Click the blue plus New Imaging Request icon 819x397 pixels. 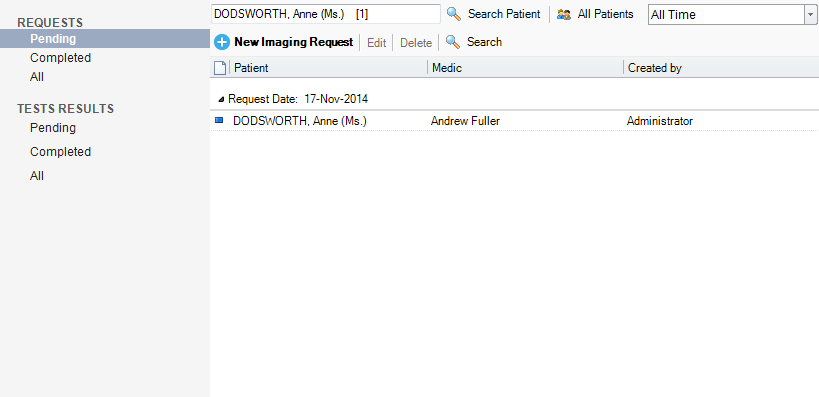coord(222,42)
